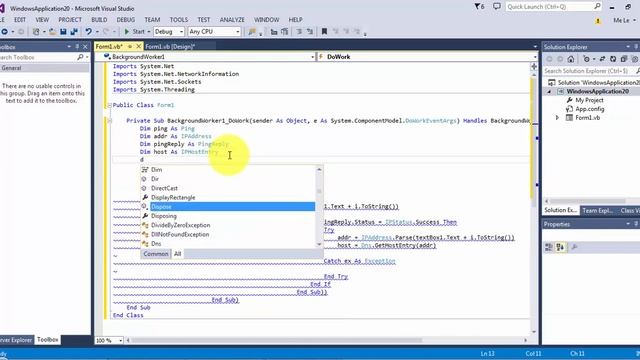Click Properties Alphabetical sort icon
The height and width of the screenshot is (360, 640).
coord(560,247)
